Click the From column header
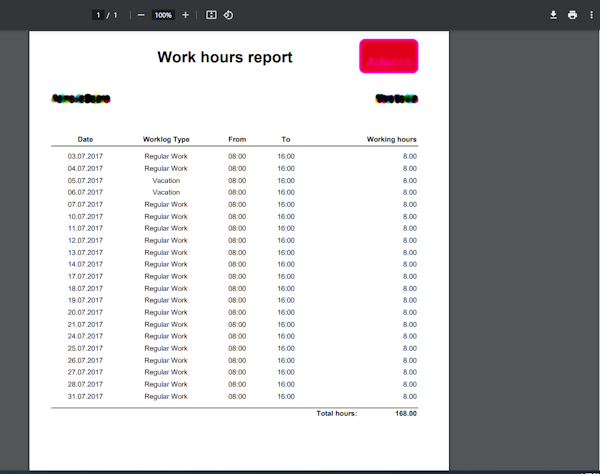 [236, 139]
